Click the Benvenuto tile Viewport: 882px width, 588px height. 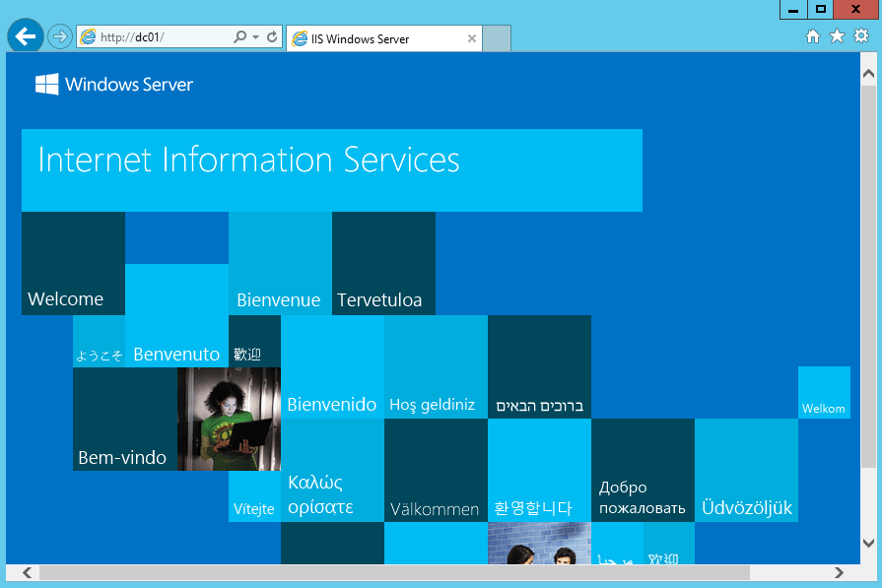pos(176,315)
